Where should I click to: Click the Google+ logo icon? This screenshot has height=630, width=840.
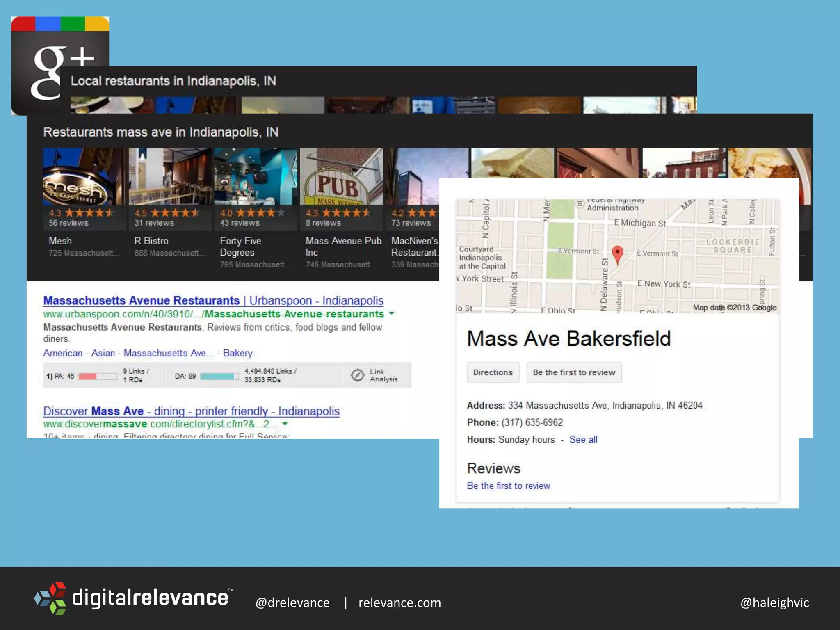point(60,66)
